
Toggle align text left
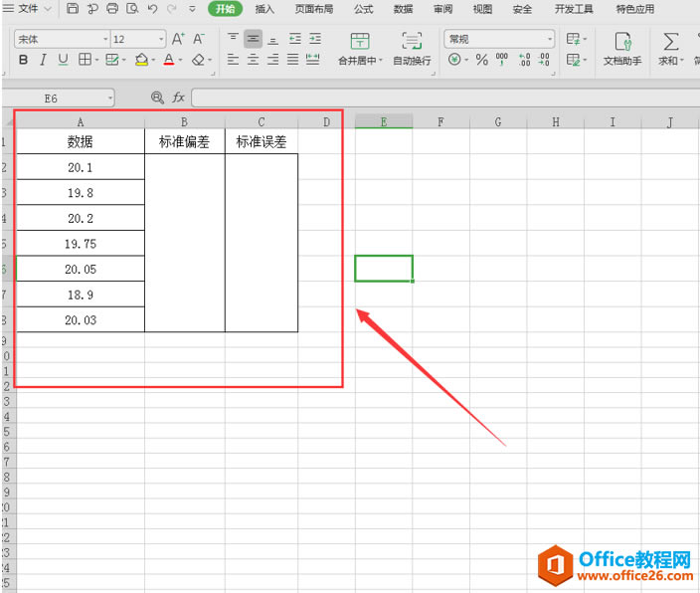coord(233,59)
